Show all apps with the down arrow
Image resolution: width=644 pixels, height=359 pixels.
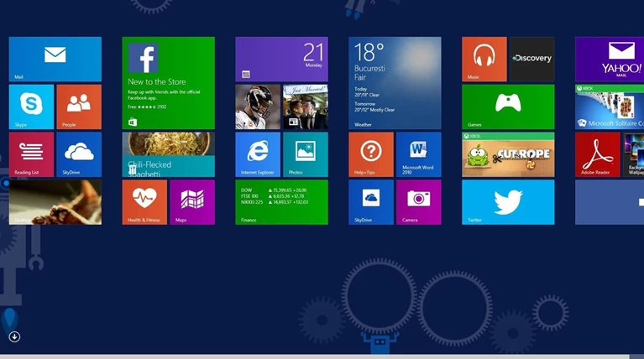(14, 337)
